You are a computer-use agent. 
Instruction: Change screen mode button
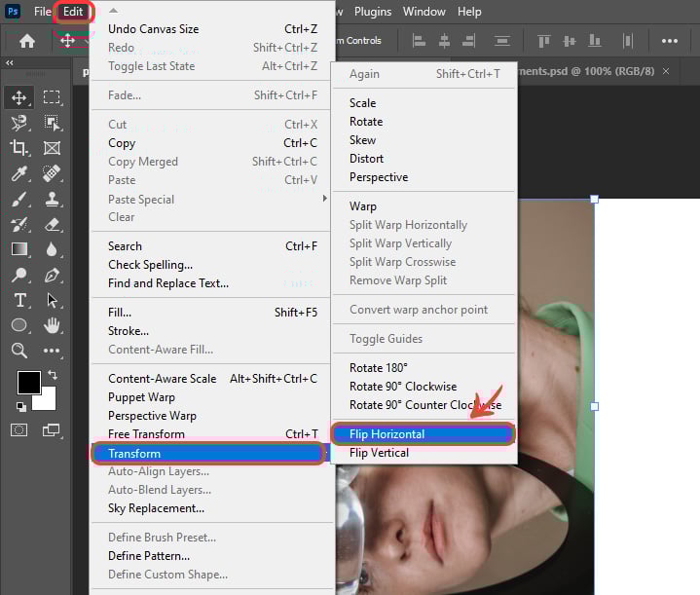click(x=51, y=430)
